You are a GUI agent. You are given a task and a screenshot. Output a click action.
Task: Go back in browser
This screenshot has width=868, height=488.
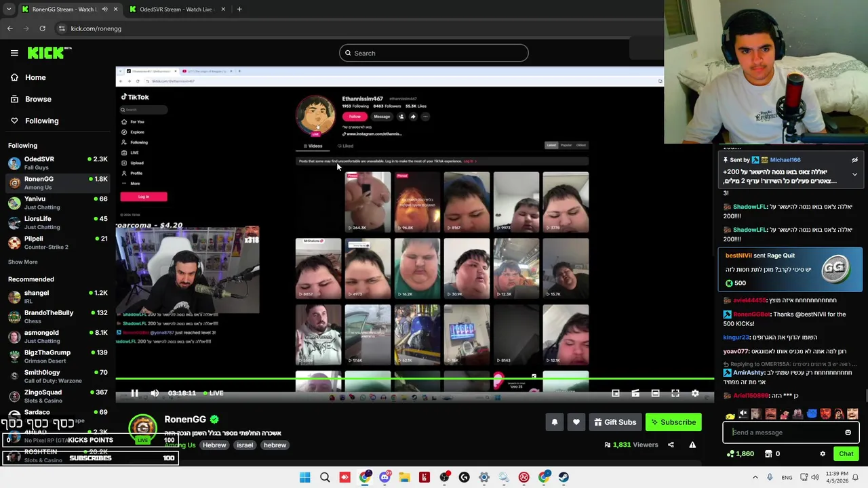point(9,28)
